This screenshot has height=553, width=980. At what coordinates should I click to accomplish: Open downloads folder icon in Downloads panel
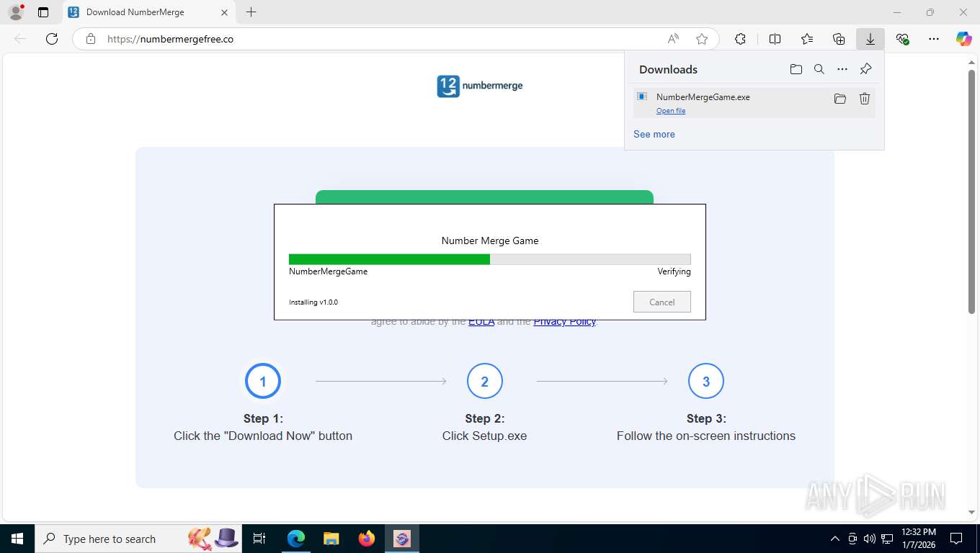click(x=796, y=69)
